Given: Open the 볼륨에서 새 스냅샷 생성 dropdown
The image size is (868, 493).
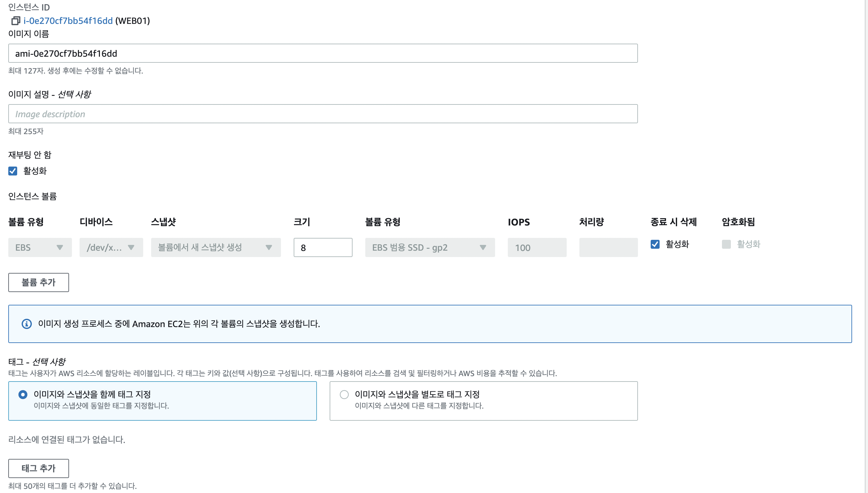Looking at the screenshot, I should tap(216, 247).
